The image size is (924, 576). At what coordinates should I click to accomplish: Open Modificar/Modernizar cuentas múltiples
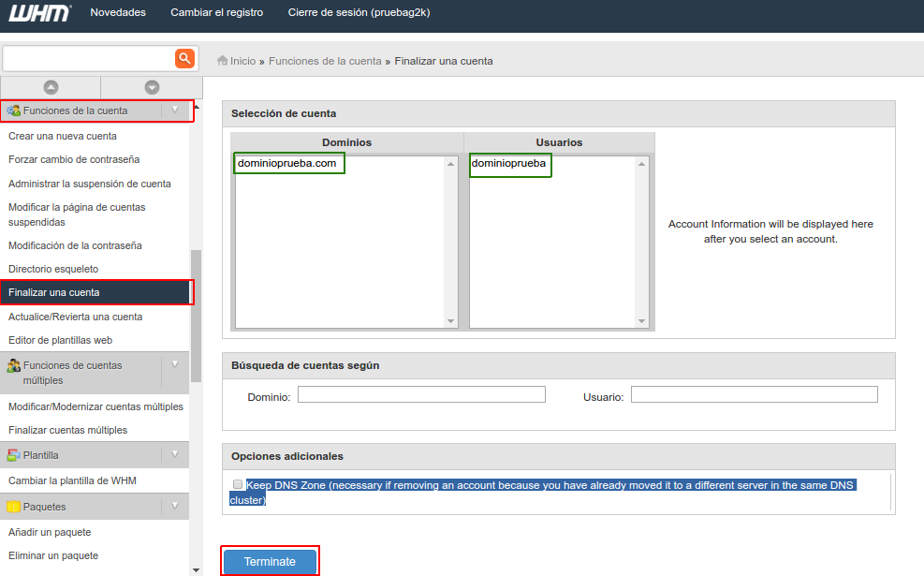(95, 406)
